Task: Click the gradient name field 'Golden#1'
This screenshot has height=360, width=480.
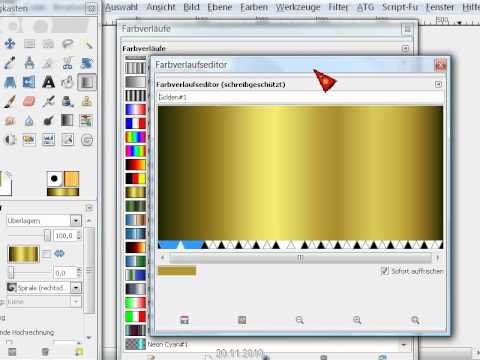Action: (300, 97)
